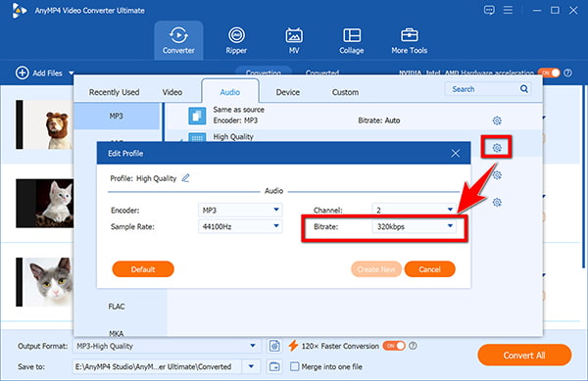Switch to the Custom tab
Screen dimensions: 588x381
(x=345, y=92)
